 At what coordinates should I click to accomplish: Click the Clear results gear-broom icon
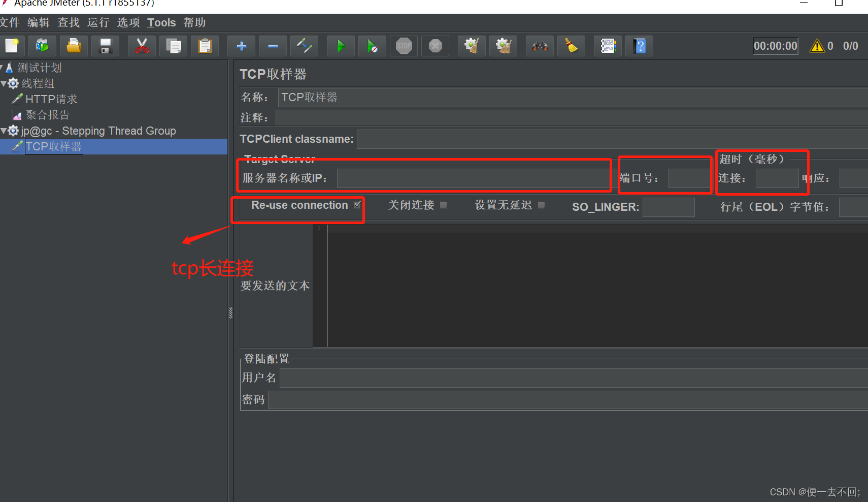(x=472, y=46)
